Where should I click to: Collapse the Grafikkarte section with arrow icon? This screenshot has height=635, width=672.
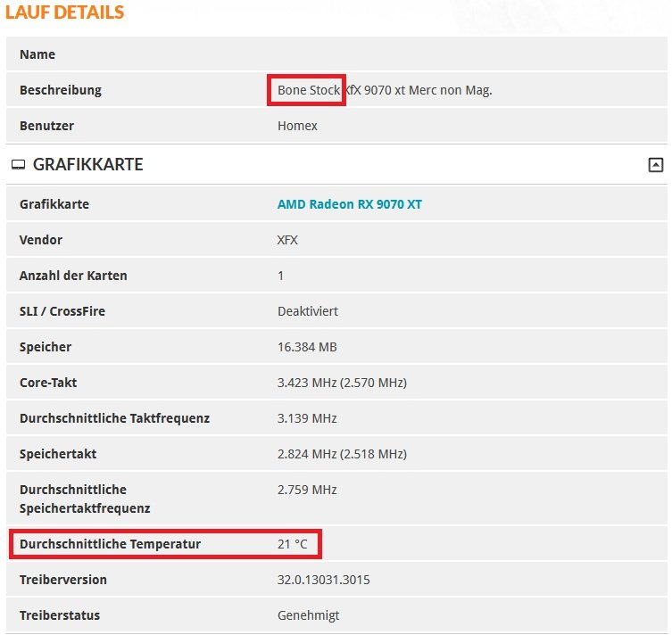(x=655, y=165)
